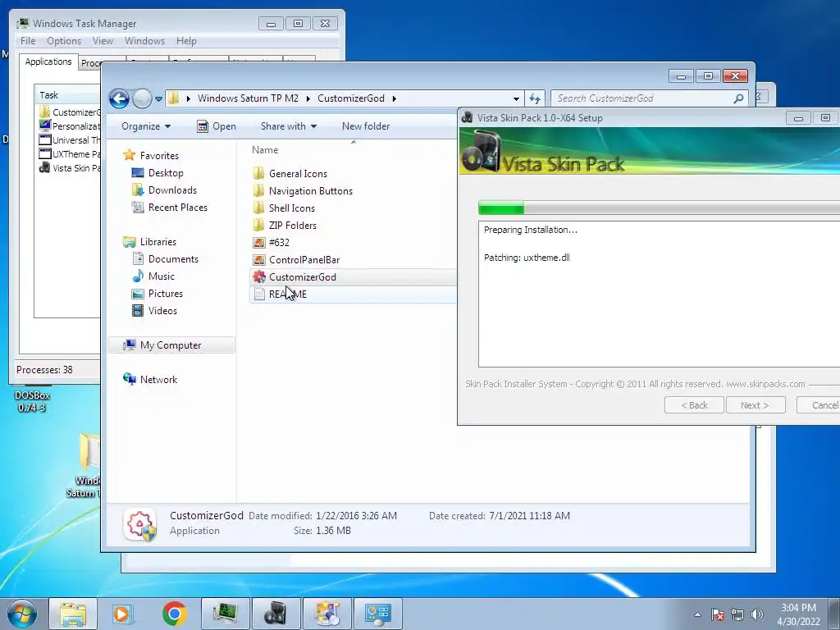This screenshot has width=840, height=630.
Task: Open Google Chrome from the taskbar
Action: pyautogui.click(x=174, y=614)
